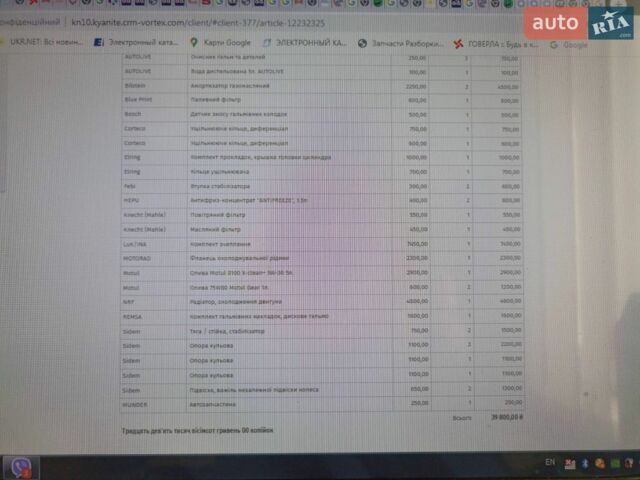
Task: Select the Bosch brake wear sensor row
Action: 322,115
